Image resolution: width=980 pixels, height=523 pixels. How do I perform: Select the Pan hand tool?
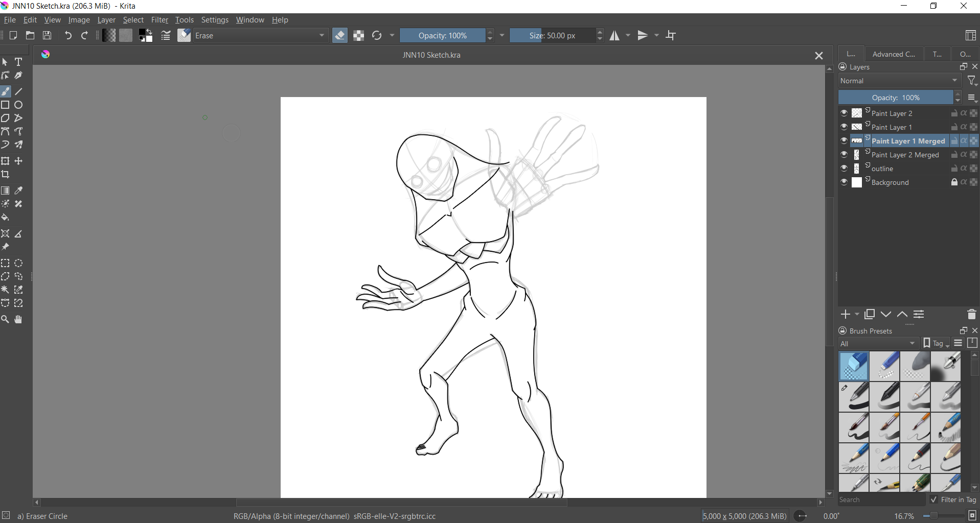(x=19, y=320)
